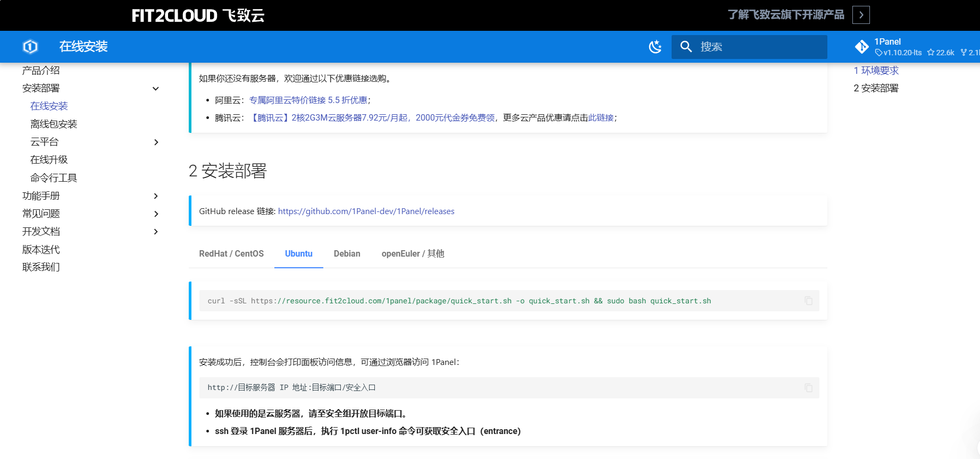Click 在线安装 page title in header
980x459 pixels.
[x=83, y=47]
